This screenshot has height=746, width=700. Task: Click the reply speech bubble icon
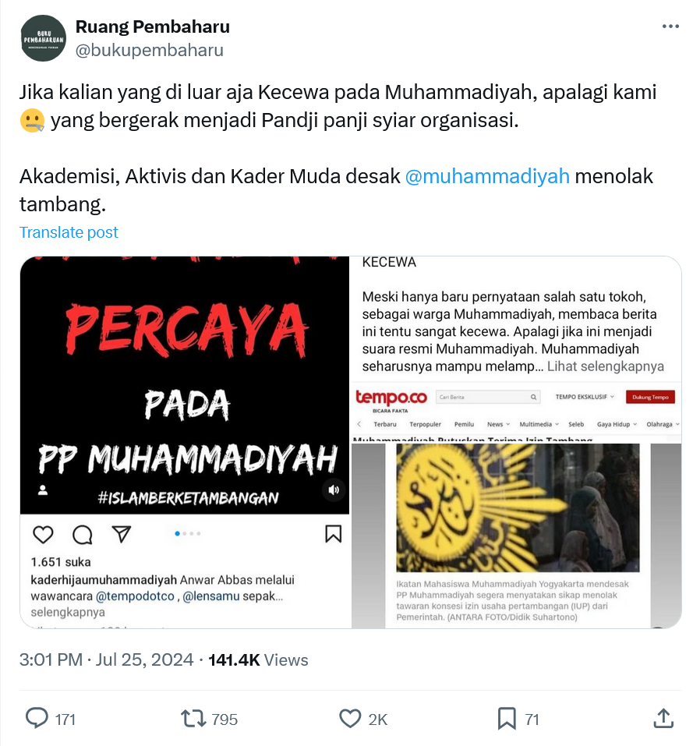(37, 718)
